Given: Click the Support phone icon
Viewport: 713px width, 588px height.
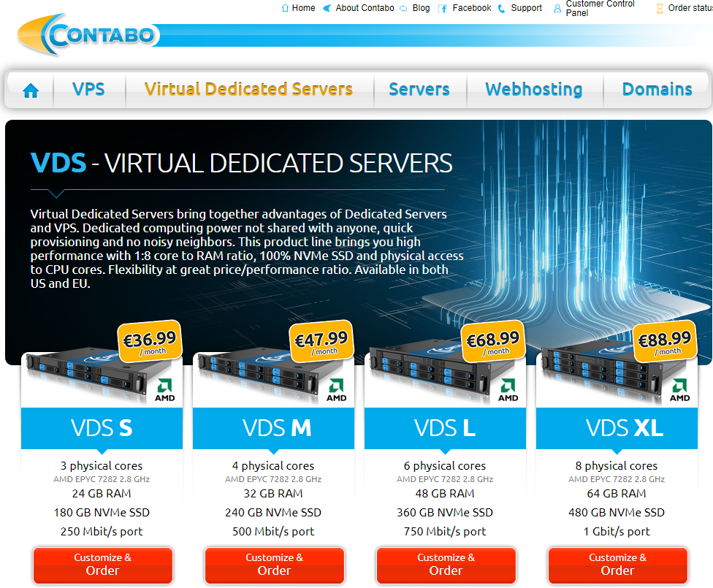Looking at the screenshot, I should pyautogui.click(x=501, y=8).
